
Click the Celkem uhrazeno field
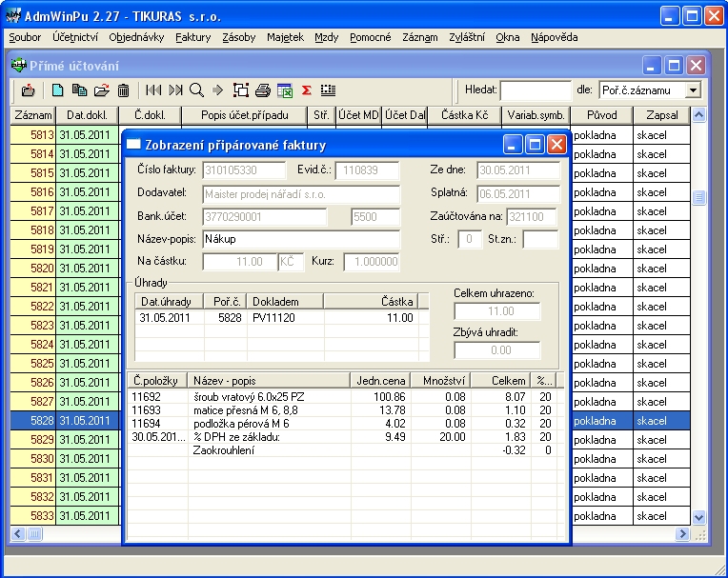click(x=497, y=311)
